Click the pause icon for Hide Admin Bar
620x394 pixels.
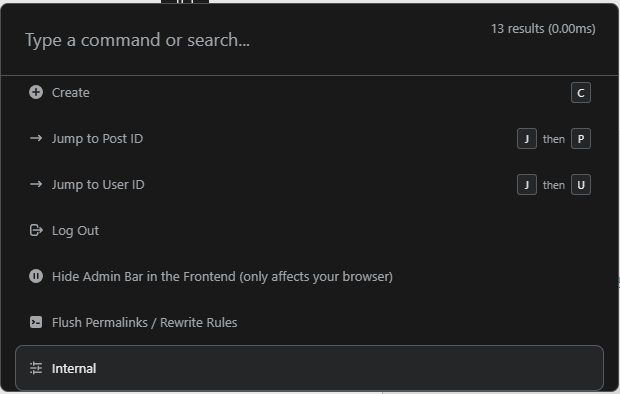coord(36,276)
